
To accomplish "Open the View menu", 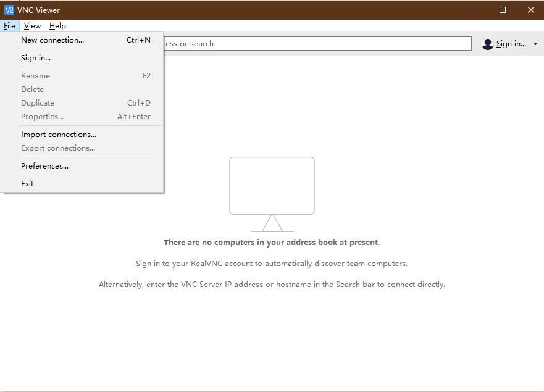I will point(32,26).
